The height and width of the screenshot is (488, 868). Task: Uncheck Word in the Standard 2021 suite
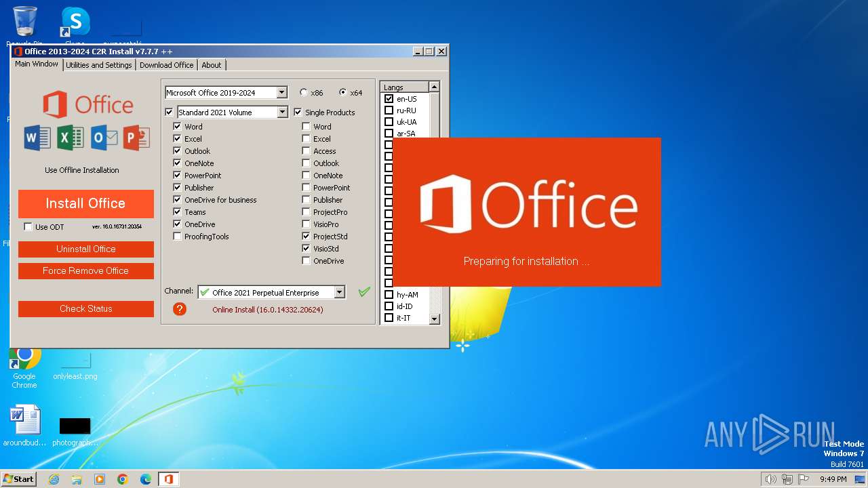click(177, 126)
